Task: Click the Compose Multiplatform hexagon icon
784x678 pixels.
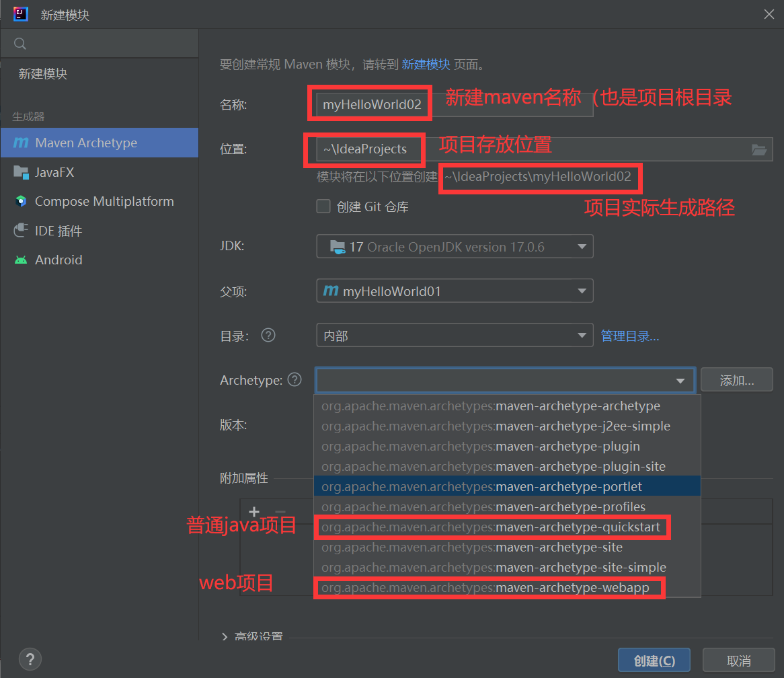Action: point(21,202)
